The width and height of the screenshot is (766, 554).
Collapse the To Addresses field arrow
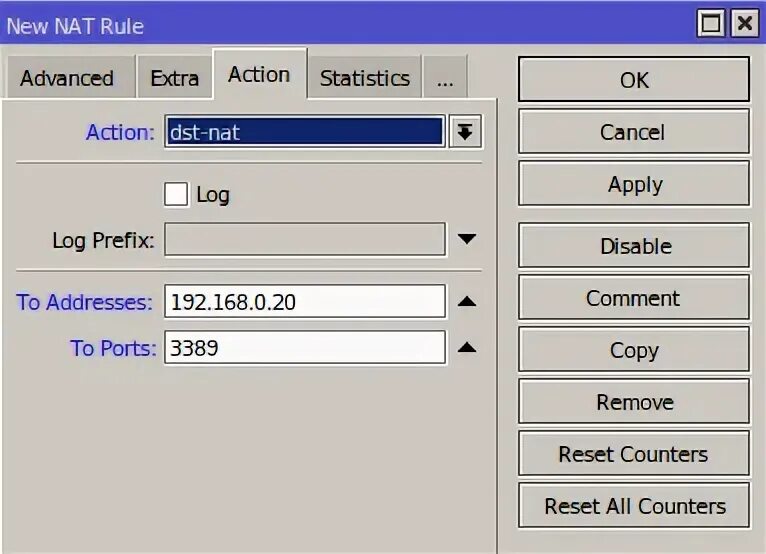[467, 301]
